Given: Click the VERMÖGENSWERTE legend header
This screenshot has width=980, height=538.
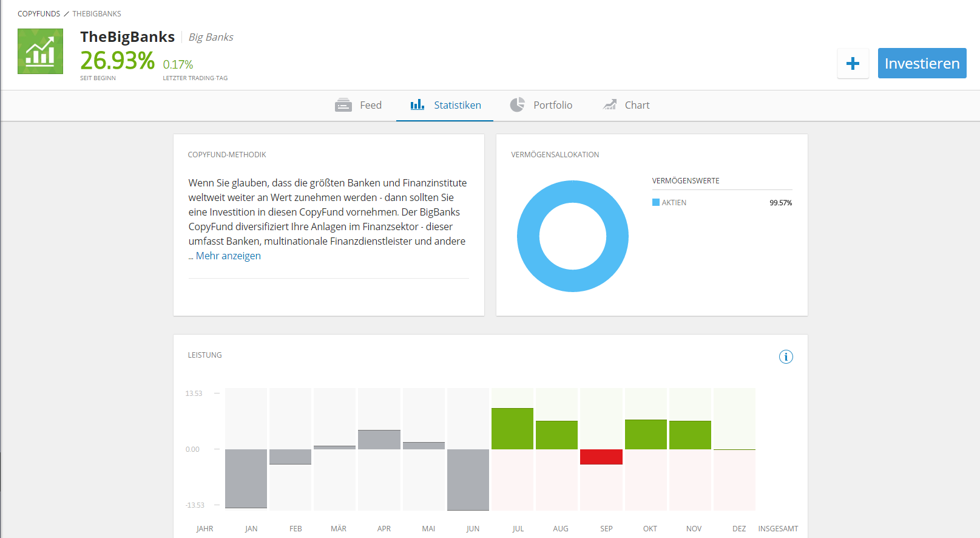Looking at the screenshot, I should [686, 181].
